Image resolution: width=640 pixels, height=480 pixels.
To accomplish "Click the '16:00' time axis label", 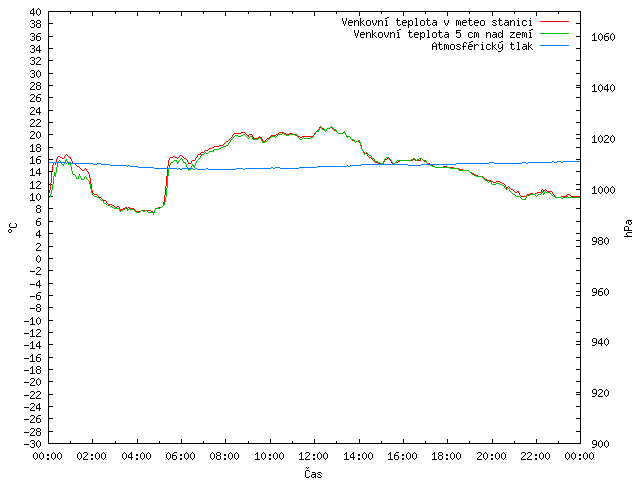I will (402, 456).
